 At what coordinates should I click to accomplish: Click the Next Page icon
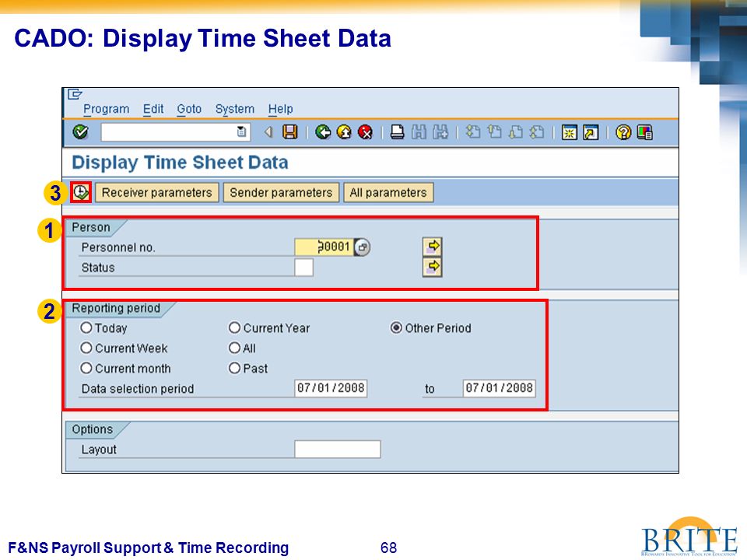[x=516, y=132]
